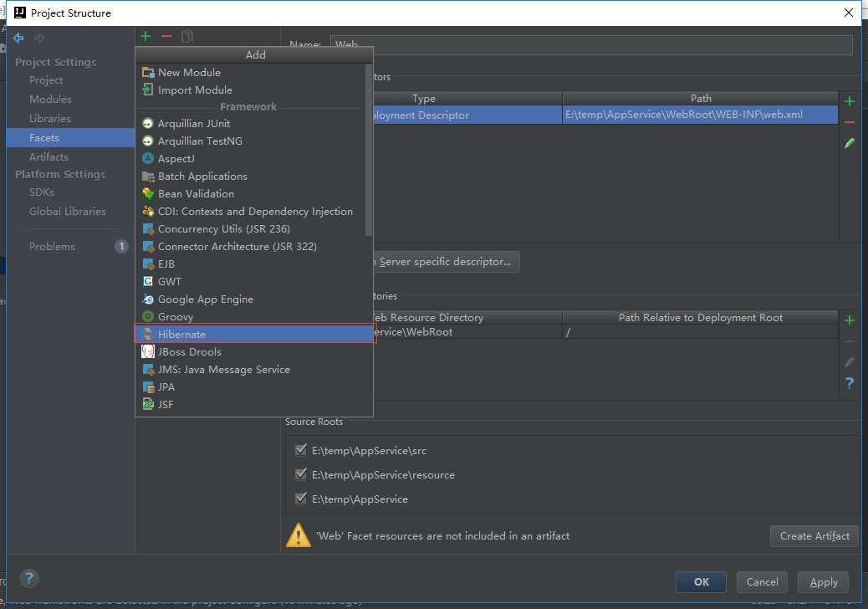
Task: Select CDI: Contexts and Dependency Injection
Action: (x=254, y=212)
